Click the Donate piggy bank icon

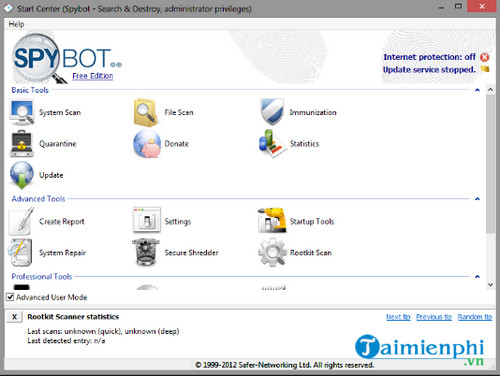click(147, 144)
